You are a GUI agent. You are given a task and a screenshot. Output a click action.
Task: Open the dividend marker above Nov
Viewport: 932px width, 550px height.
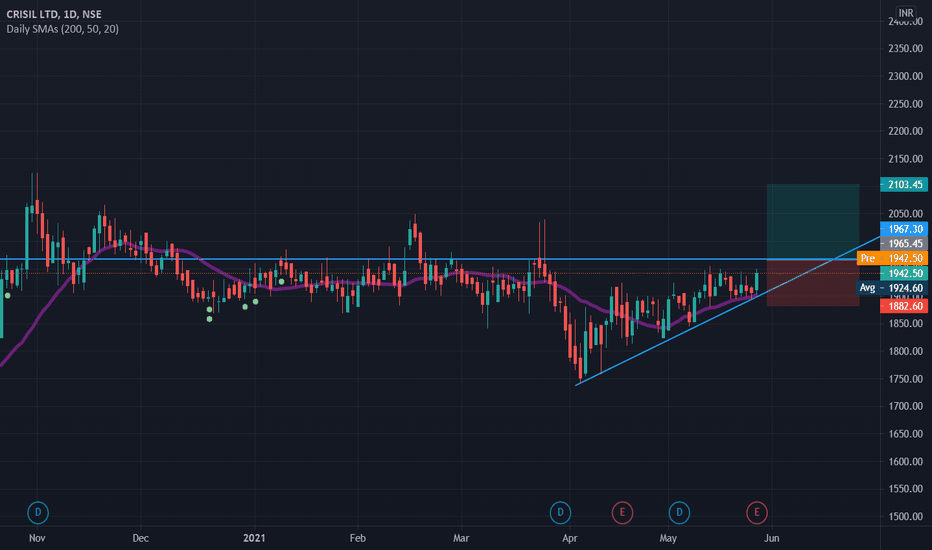(x=38, y=512)
